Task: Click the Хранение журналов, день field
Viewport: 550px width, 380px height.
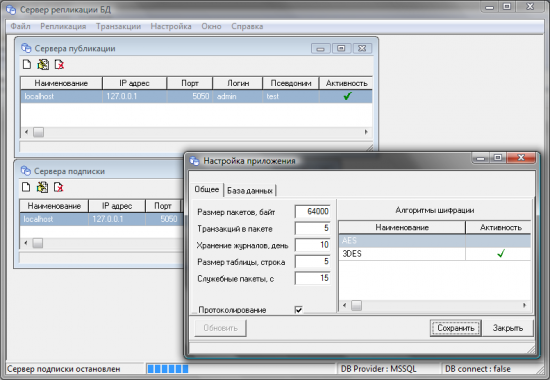Action: click(x=313, y=245)
